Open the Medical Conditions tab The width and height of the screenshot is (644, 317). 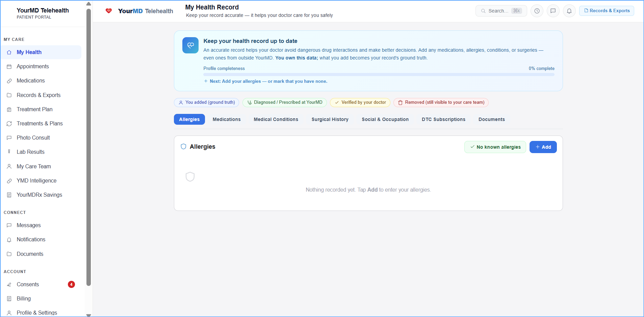click(276, 119)
